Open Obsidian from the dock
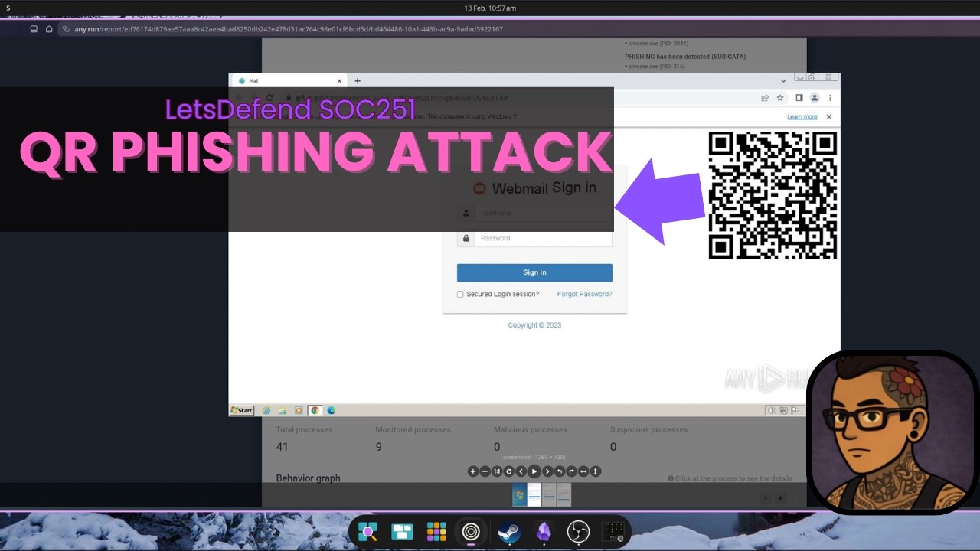Image resolution: width=980 pixels, height=551 pixels. [544, 532]
